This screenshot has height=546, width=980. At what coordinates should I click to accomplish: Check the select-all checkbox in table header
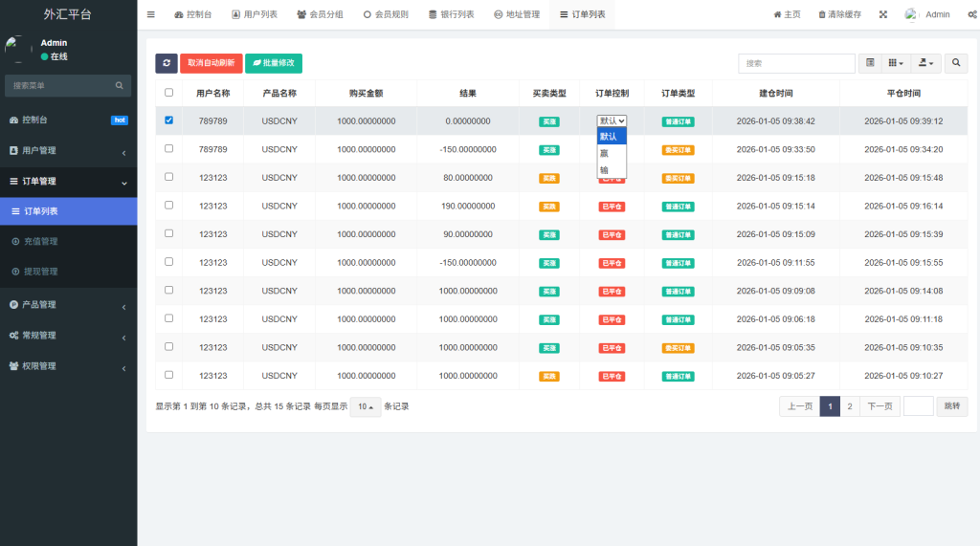point(169,93)
